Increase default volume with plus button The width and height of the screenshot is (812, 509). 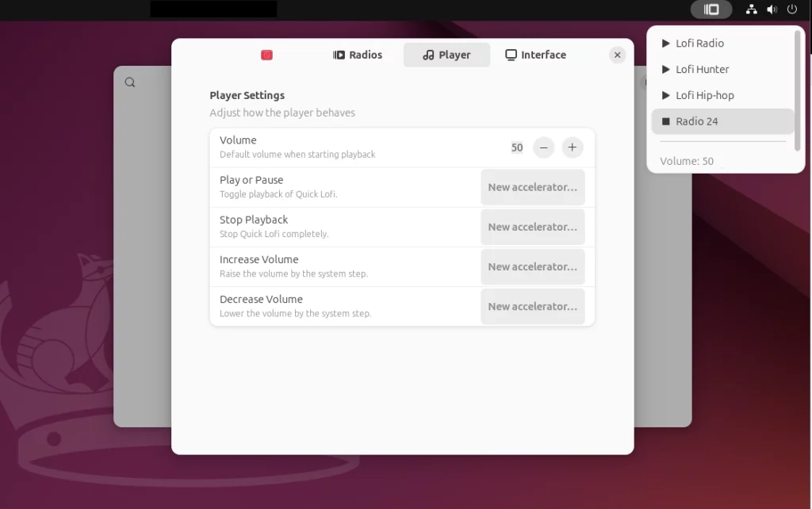(573, 147)
